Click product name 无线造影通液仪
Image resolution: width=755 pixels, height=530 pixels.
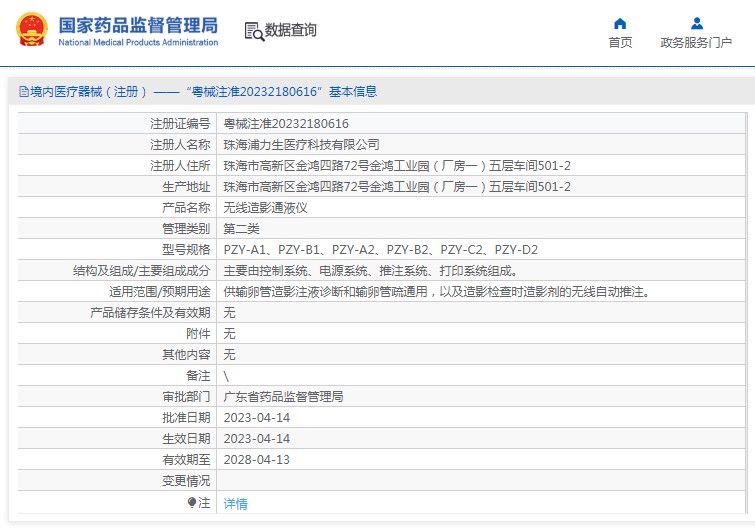coord(265,208)
